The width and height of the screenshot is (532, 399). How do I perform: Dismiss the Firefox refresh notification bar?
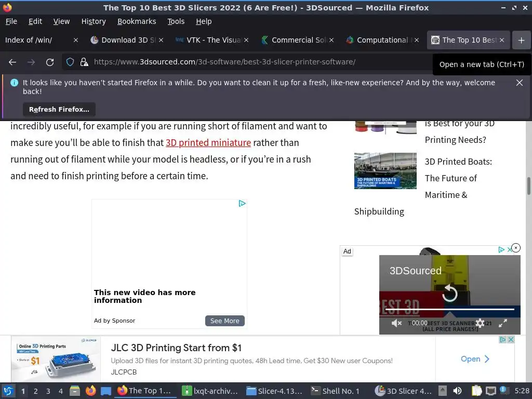pyautogui.click(x=519, y=83)
